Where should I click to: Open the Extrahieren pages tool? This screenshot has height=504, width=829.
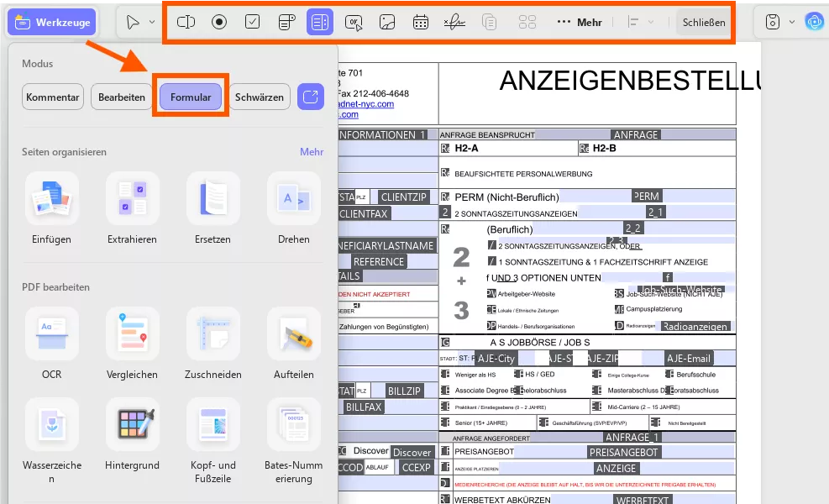(132, 209)
